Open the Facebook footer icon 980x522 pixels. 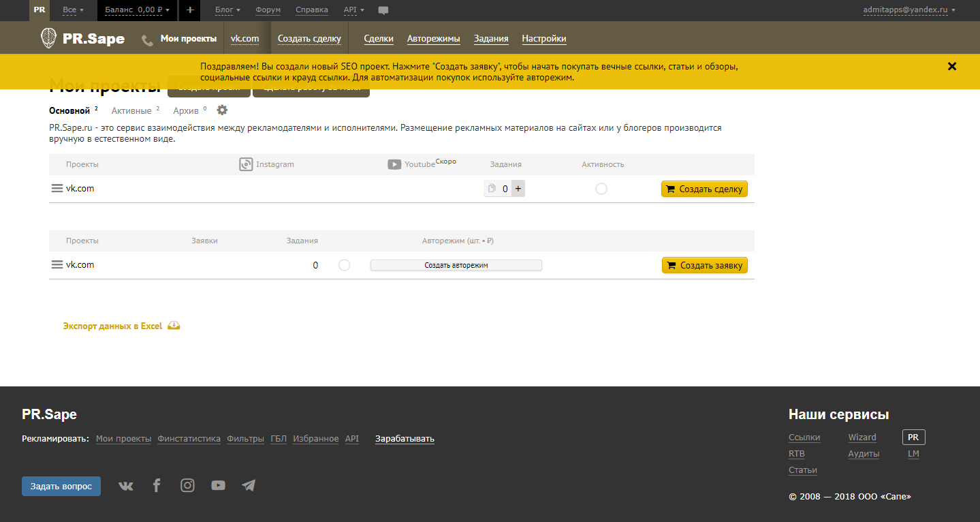157,485
